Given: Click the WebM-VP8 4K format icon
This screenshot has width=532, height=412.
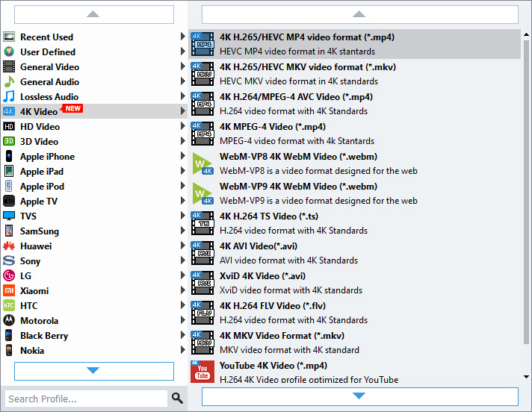Looking at the screenshot, I should (202, 163).
